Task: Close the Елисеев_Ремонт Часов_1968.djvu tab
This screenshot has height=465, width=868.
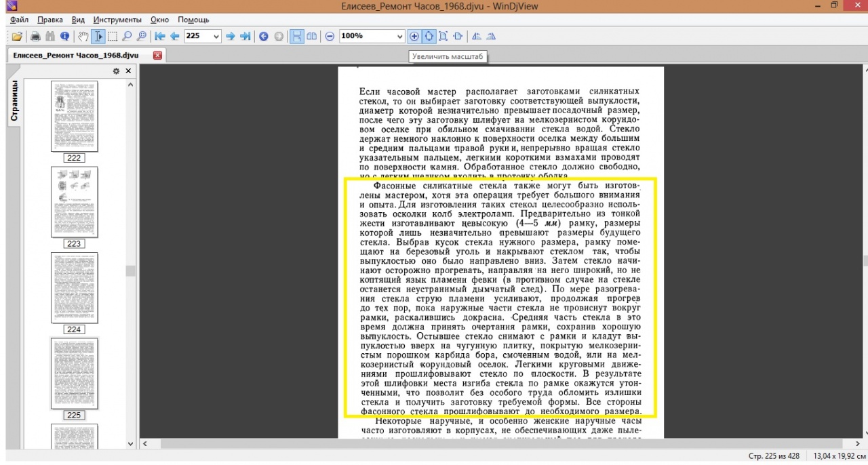Action: [157, 55]
